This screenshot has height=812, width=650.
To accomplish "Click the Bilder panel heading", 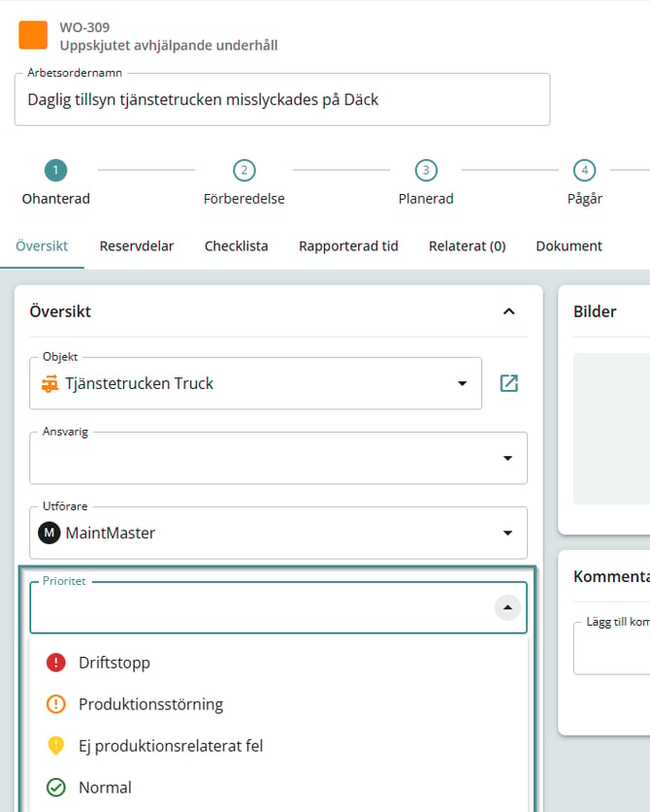I will click(x=595, y=311).
